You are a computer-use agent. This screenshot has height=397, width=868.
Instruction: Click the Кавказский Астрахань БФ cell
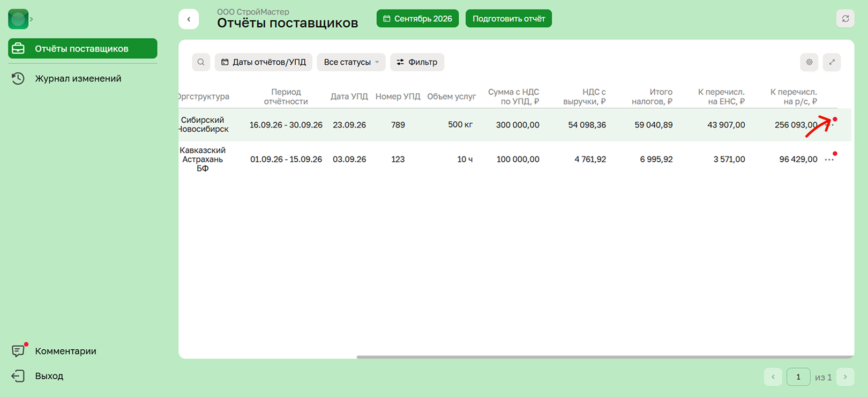coord(203,159)
